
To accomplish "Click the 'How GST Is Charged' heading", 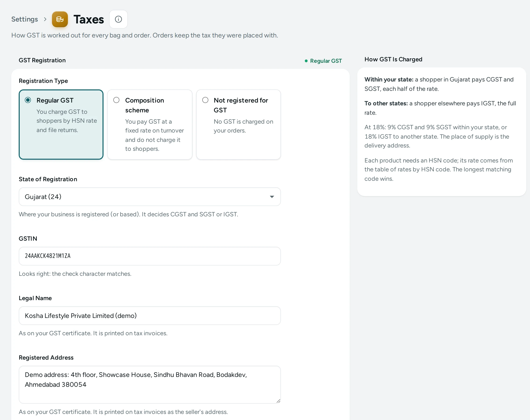I will pyautogui.click(x=393, y=59).
